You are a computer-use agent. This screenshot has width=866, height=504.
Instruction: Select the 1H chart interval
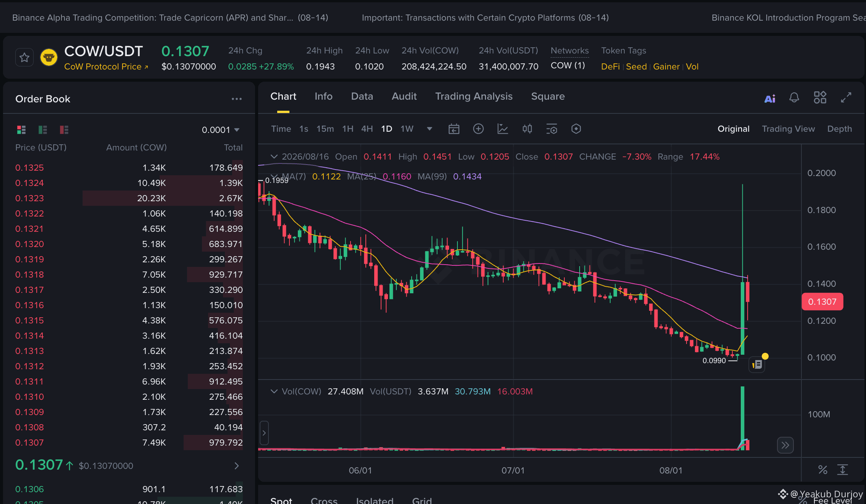(348, 129)
